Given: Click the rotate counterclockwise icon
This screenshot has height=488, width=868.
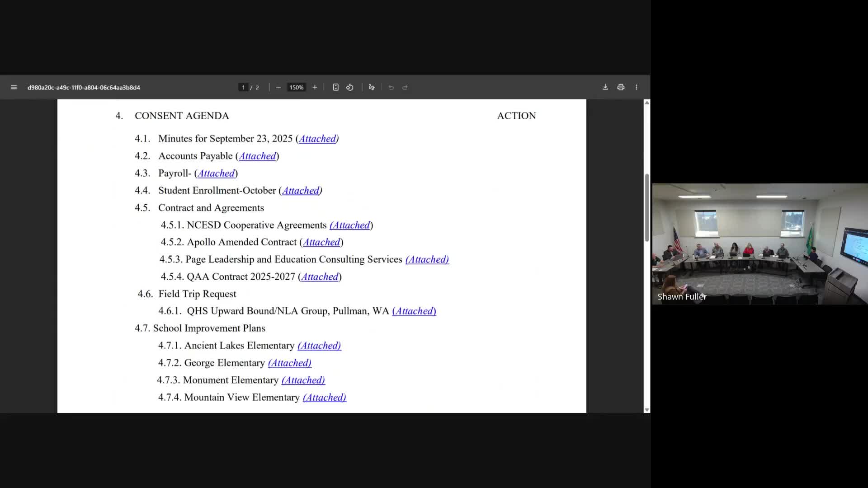Looking at the screenshot, I should (350, 87).
